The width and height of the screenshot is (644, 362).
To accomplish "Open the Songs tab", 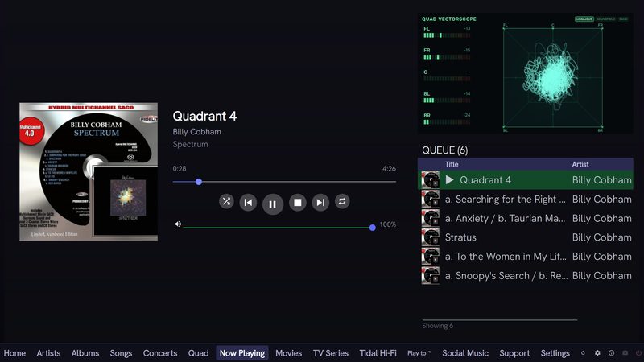I will tap(121, 353).
